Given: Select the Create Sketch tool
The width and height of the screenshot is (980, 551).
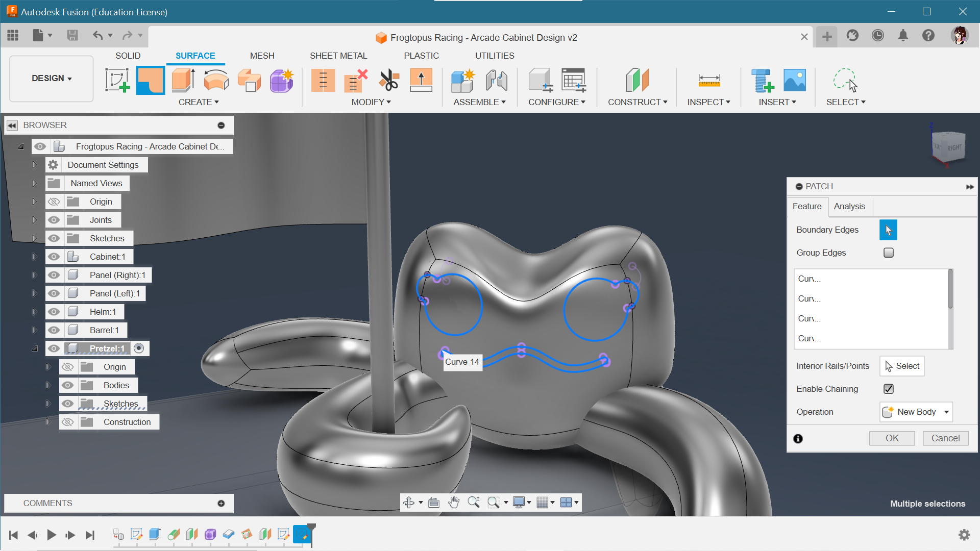Looking at the screenshot, I should 117,81.
